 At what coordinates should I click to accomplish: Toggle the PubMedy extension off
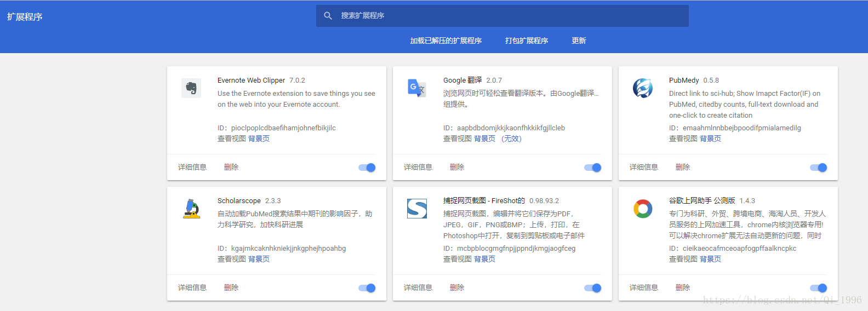[x=819, y=168]
